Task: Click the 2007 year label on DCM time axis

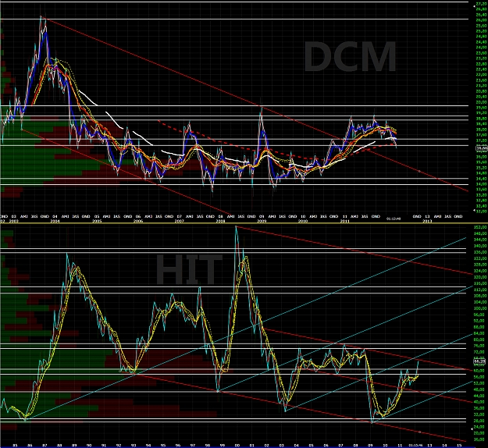Action: click(180, 221)
